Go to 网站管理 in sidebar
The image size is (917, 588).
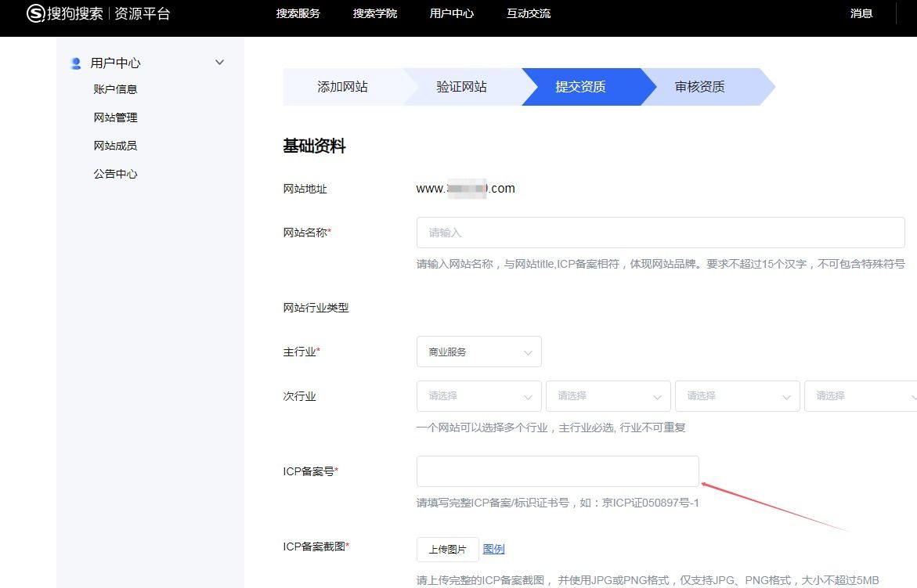(115, 117)
